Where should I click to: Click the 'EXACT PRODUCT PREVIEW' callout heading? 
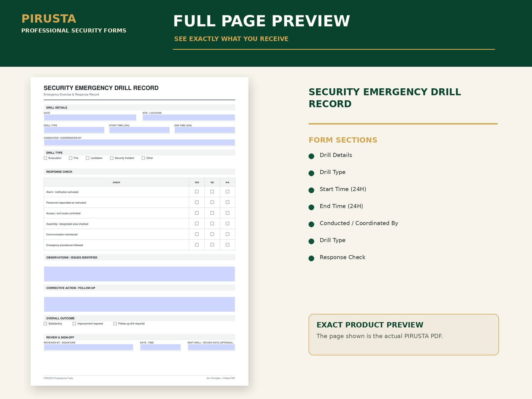[370, 325]
